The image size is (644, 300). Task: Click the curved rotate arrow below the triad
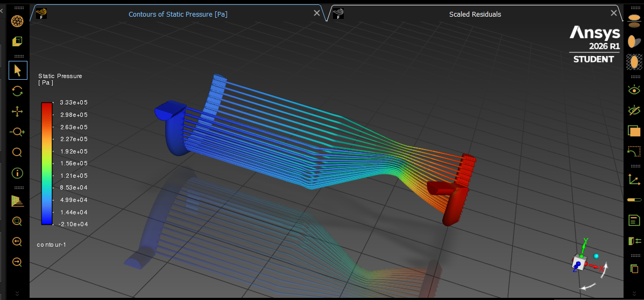tap(588, 286)
